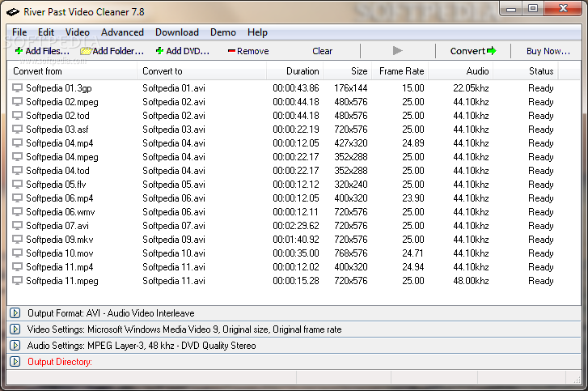Click the green Convert arrow icon

tap(492, 51)
